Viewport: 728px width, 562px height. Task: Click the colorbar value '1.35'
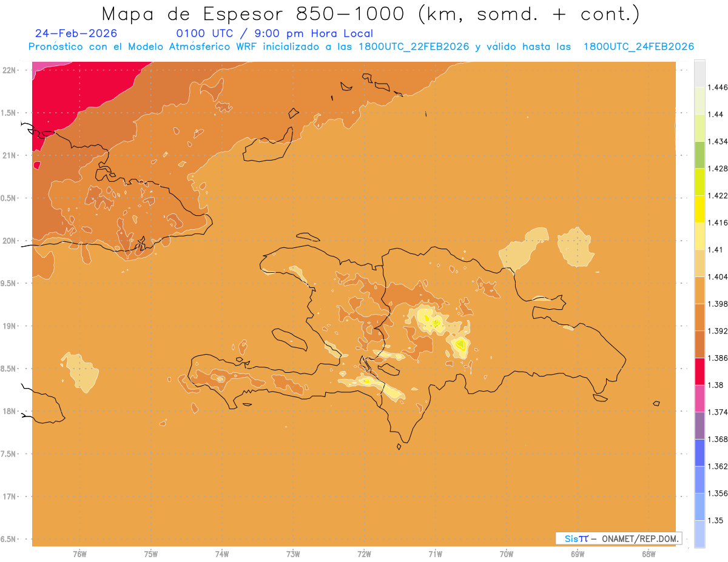tap(716, 520)
